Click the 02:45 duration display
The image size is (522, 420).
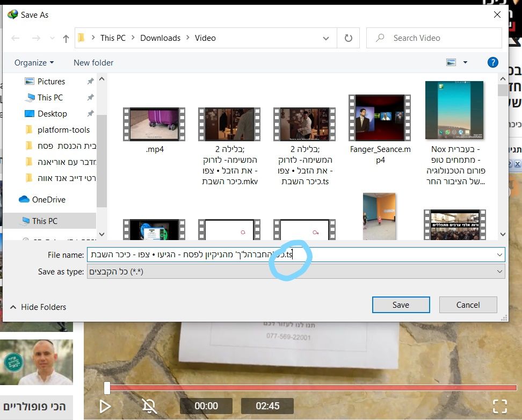click(x=267, y=406)
